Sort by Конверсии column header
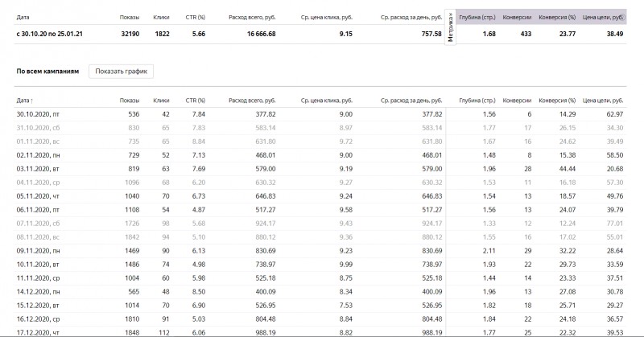 517,101
